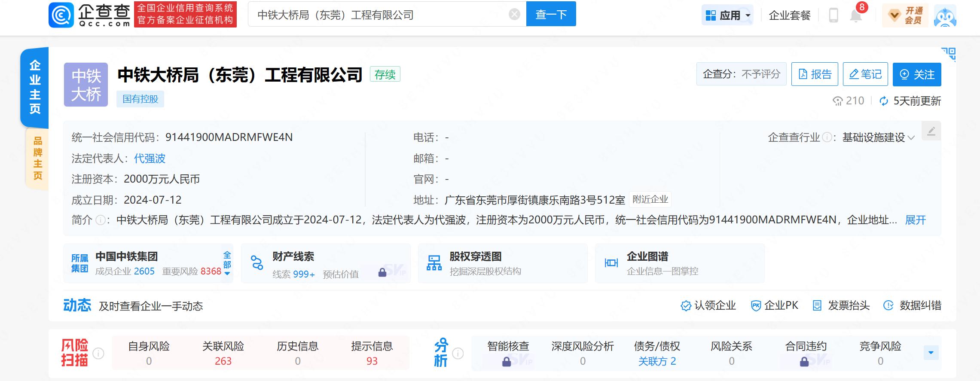Expand the company intro via 展开
The width and height of the screenshot is (980, 381).
tap(915, 220)
